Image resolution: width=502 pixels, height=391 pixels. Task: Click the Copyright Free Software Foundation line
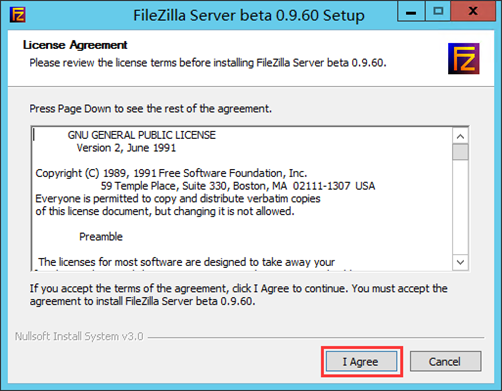[x=171, y=173]
